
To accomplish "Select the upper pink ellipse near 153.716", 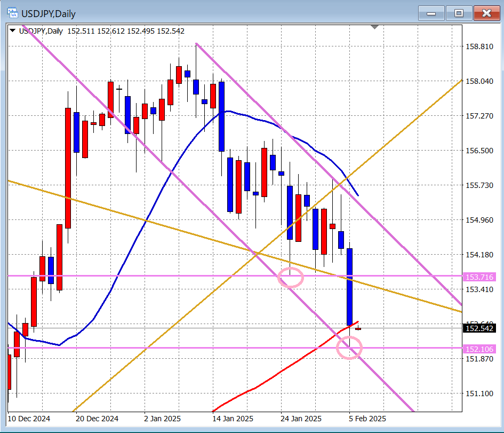I will (x=291, y=278).
